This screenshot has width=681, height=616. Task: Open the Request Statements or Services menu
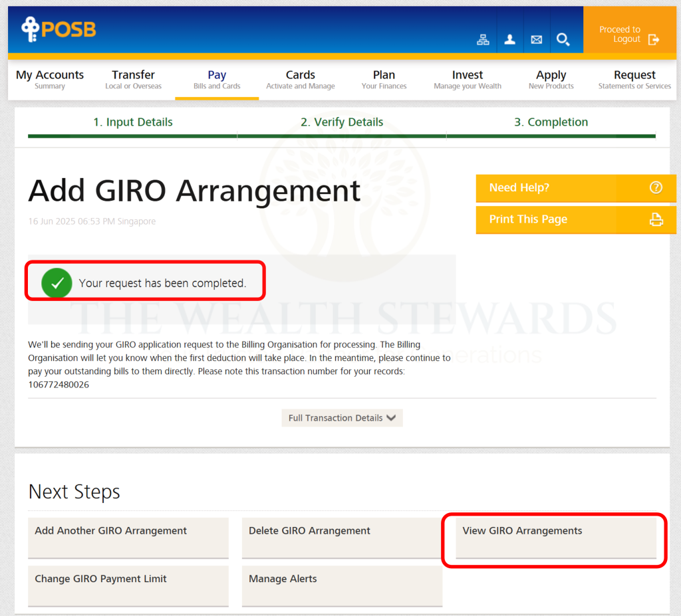634,80
